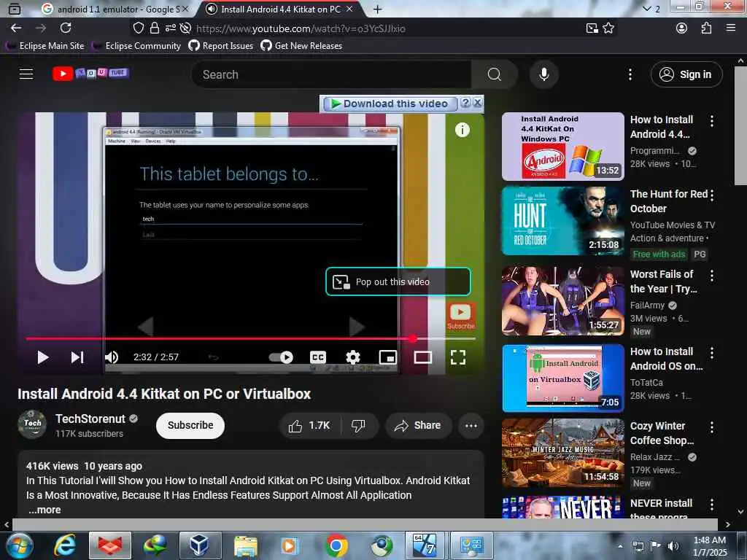Open Eclipse Main Site bookmark

pos(46,46)
